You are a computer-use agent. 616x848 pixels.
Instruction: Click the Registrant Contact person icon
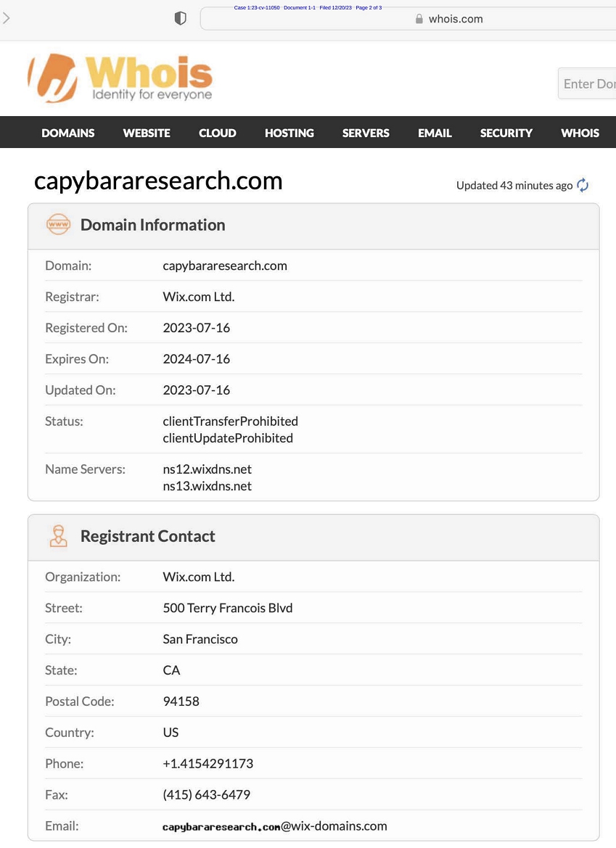tap(58, 536)
